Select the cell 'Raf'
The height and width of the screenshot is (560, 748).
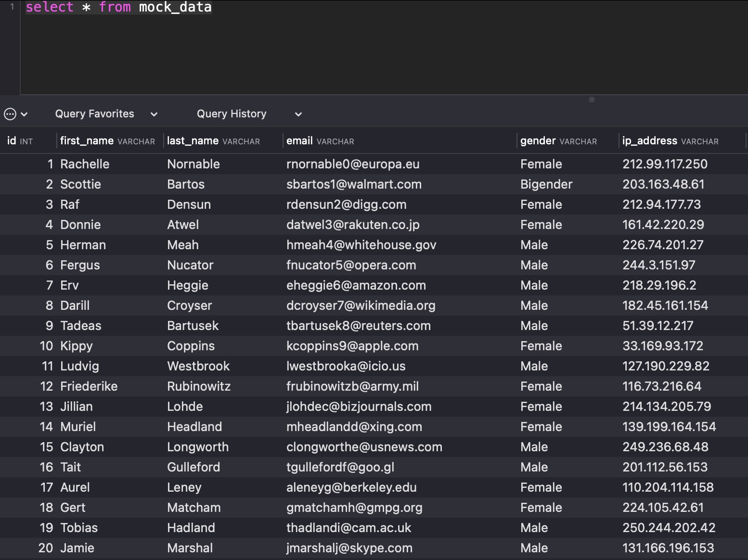pyautogui.click(x=70, y=204)
